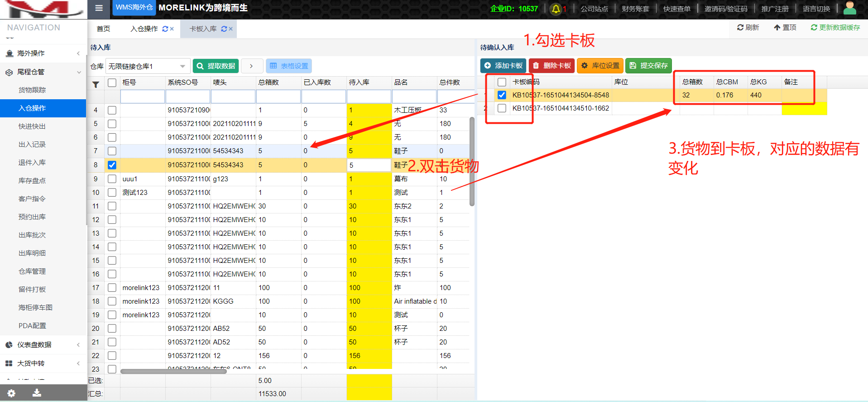
Task: Click the hamburger menu icon in header
Action: click(99, 8)
